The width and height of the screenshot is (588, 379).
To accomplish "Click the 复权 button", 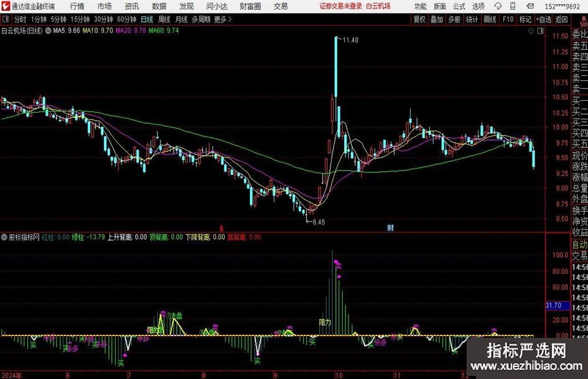I will (x=419, y=19).
